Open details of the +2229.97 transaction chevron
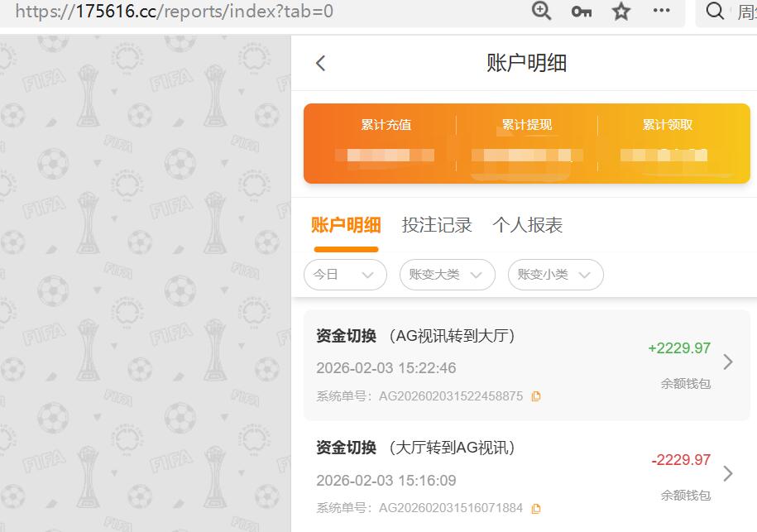The height and width of the screenshot is (532, 757). pyautogui.click(x=727, y=361)
